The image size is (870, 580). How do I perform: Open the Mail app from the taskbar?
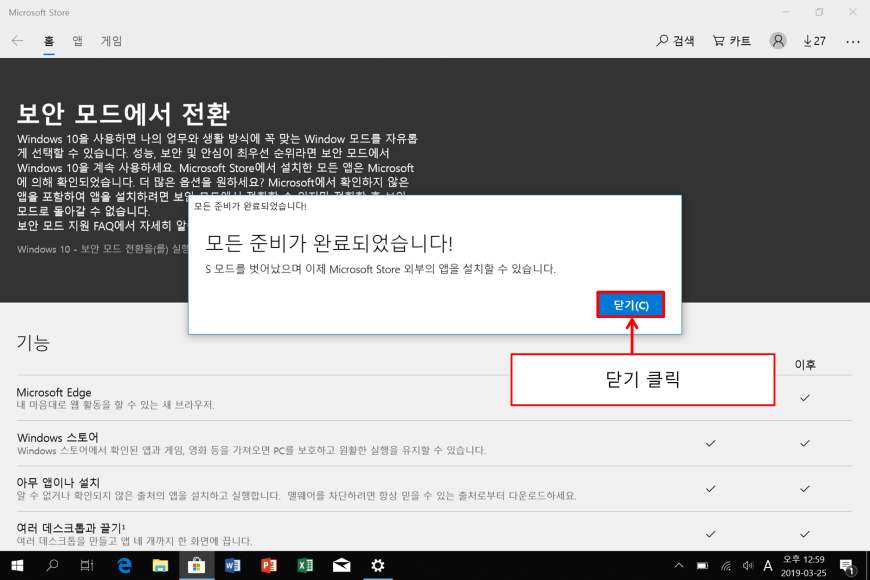click(342, 566)
